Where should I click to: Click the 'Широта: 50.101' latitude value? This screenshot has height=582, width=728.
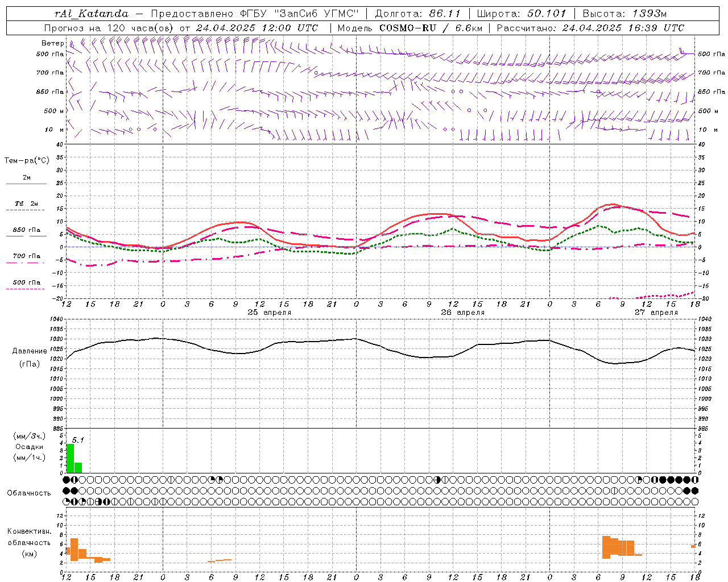pos(522,14)
